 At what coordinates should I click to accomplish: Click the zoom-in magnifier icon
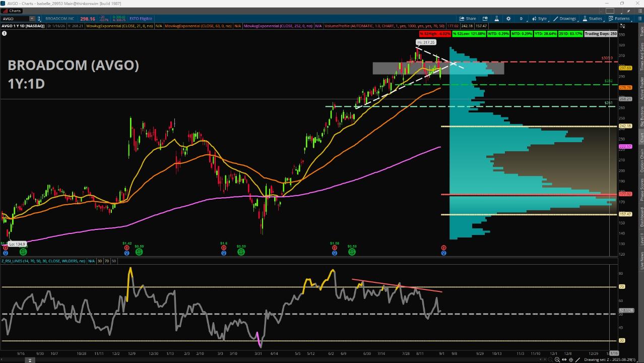tap(557, 359)
